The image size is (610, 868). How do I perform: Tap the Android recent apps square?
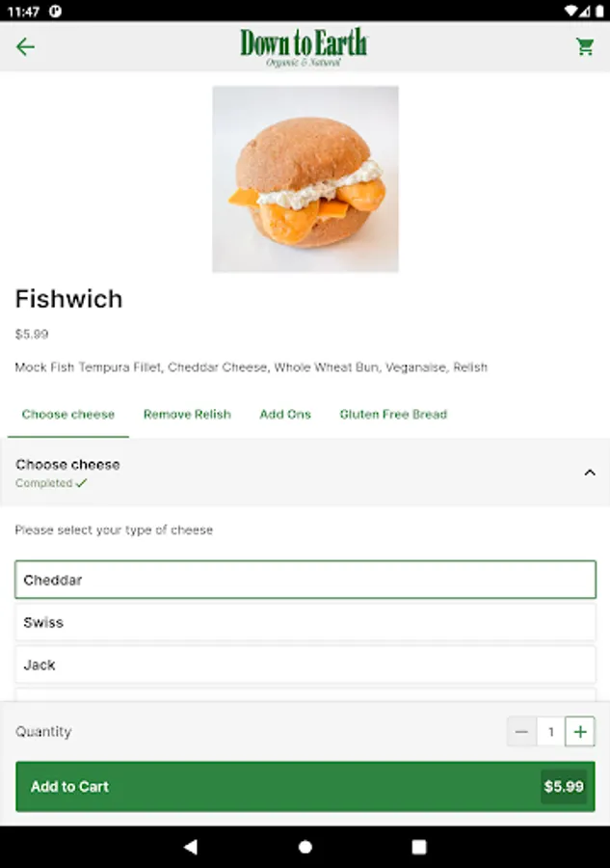tap(419, 847)
